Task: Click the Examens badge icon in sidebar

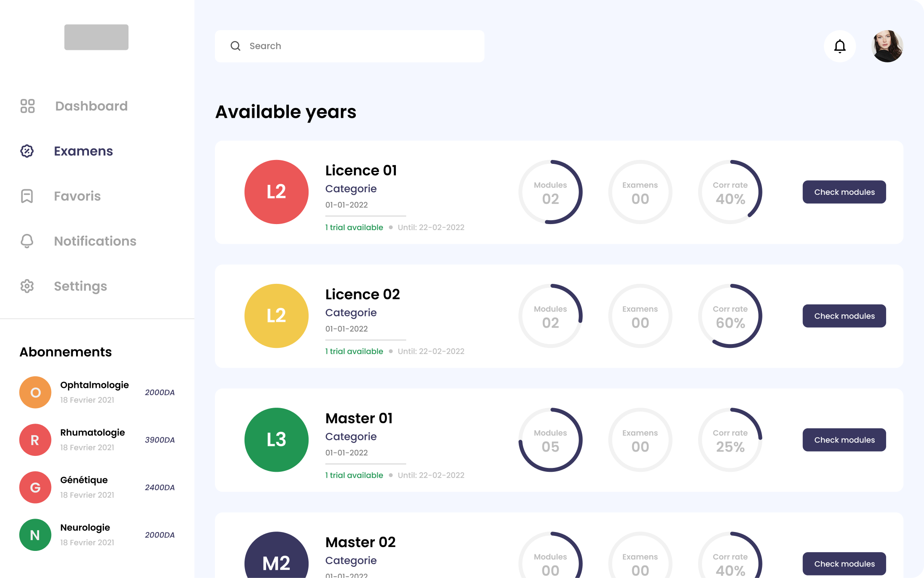Action: (x=27, y=151)
